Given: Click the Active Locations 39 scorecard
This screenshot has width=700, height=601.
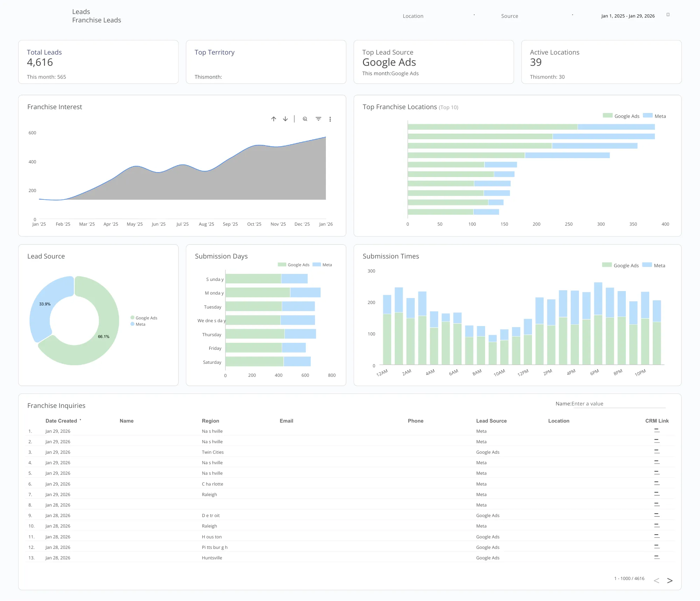Looking at the screenshot, I should (601, 62).
